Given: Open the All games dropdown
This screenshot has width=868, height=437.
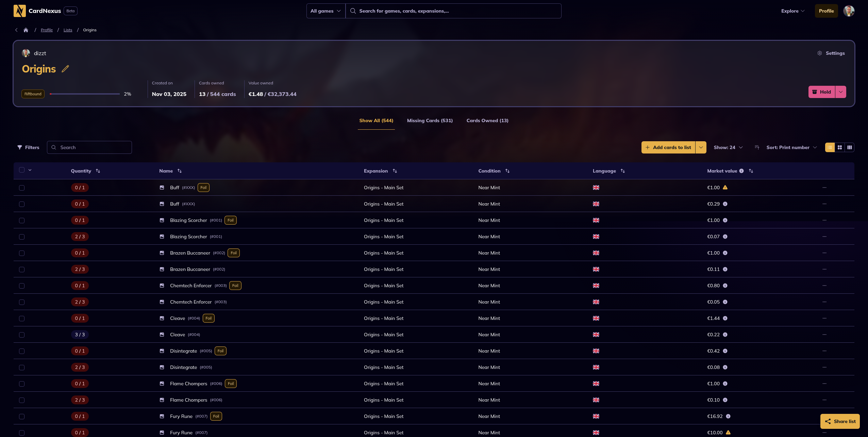Looking at the screenshot, I should (x=325, y=11).
